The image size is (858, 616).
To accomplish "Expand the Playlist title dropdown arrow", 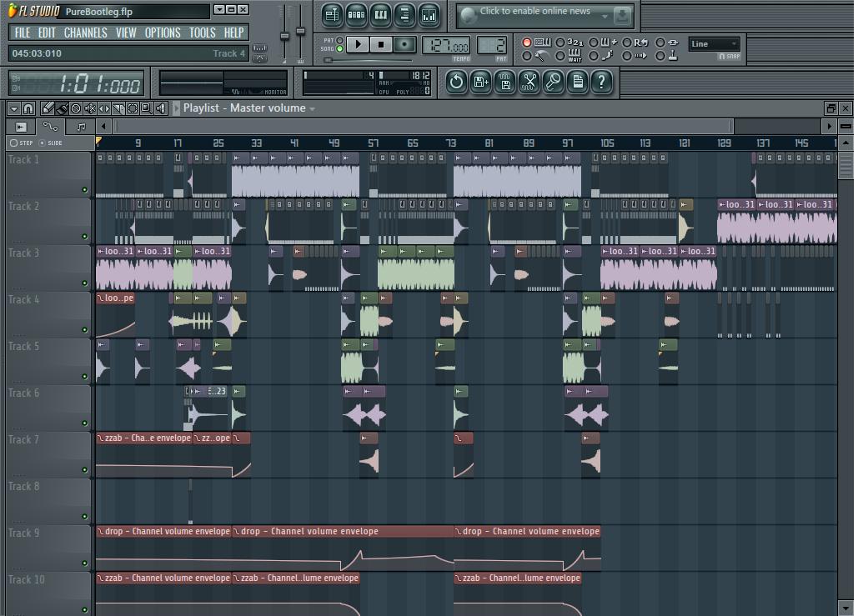I will point(313,108).
